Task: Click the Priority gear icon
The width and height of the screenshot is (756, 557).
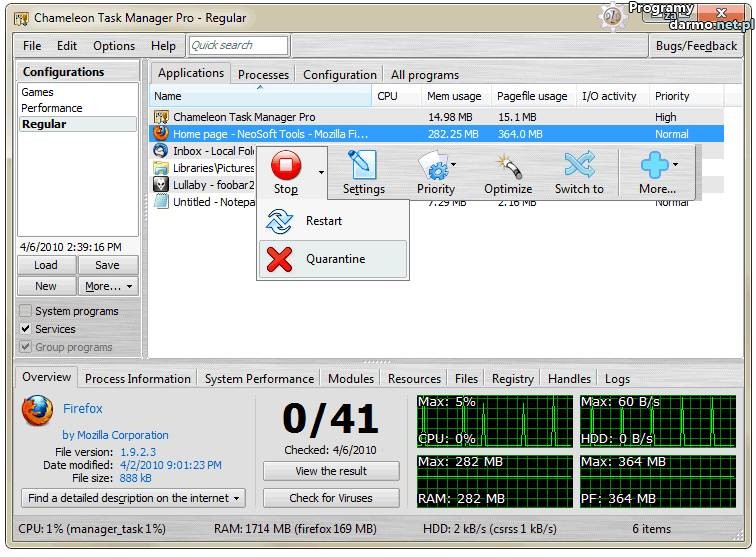Action: coord(434,166)
